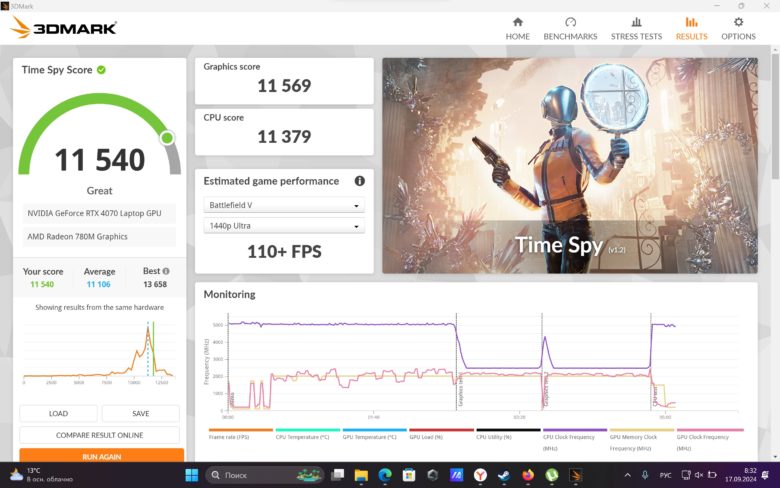Open File Explorer from the taskbar
The height and width of the screenshot is (488, 780).
pos(361,475)
